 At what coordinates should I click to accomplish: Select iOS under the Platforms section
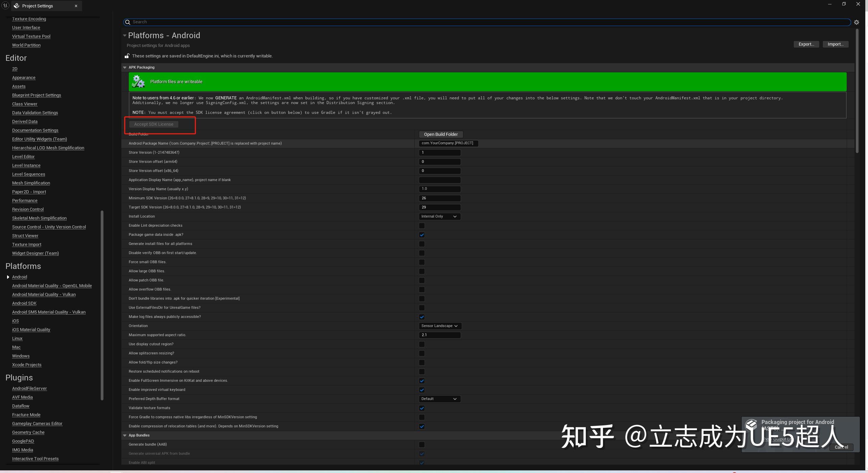tap(15, 321)
